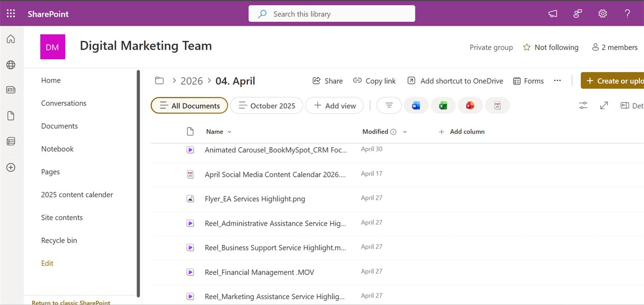Open the Home icon in app bar
Viewport: 644px width, 305px height.
coord(11,39)
